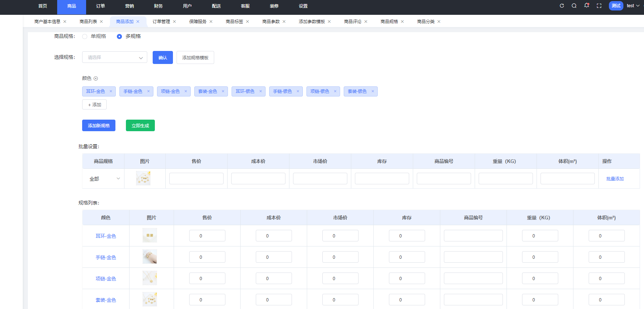Click the 套装-金色 row image thumbnail
Viewport: 644px width, 309px height.
(x=150, y=299)
